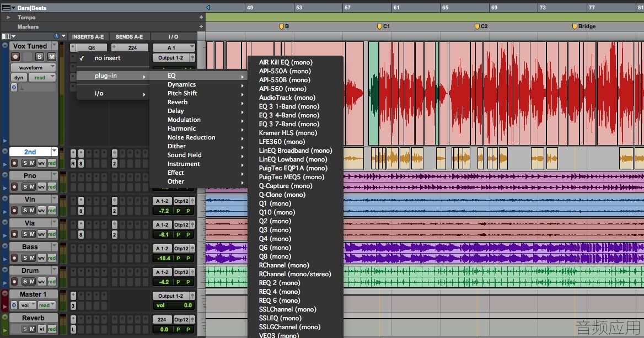Click the wv view button on Bass track
644x338 pixels.
coord(41,258)
